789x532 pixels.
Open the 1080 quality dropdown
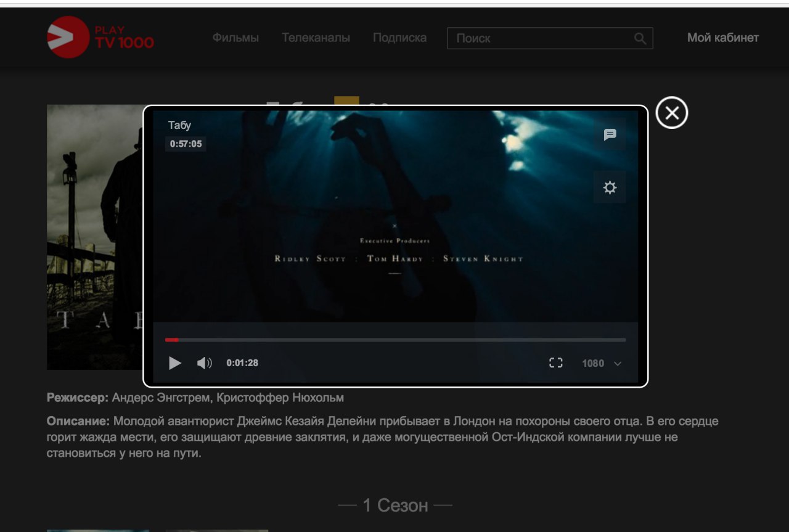602,363
